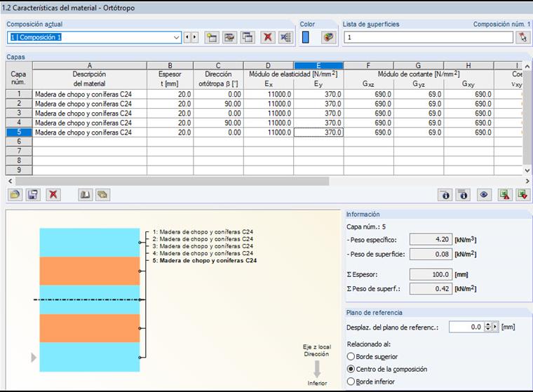Click the open folder icon below table
Viewport: 533px width, 392px height.
tap(15, 194)
